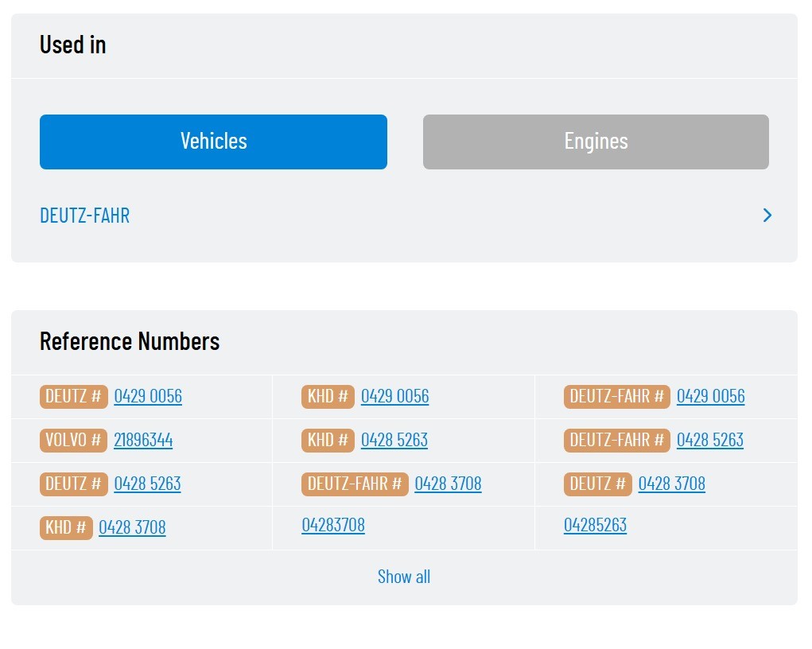The height and width of the screenshot is (649, 812).
Task: Click the first-row DEUTZ-FAHR # brand tag
Action: click(x=617, y=396)
